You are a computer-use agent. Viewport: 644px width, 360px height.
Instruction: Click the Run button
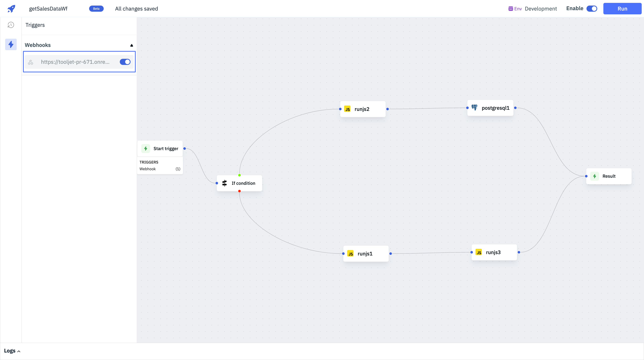tap(622, 9)
